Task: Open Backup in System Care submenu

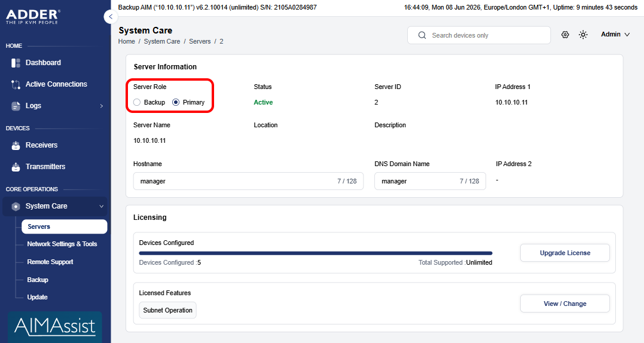Action: point(38,280)
